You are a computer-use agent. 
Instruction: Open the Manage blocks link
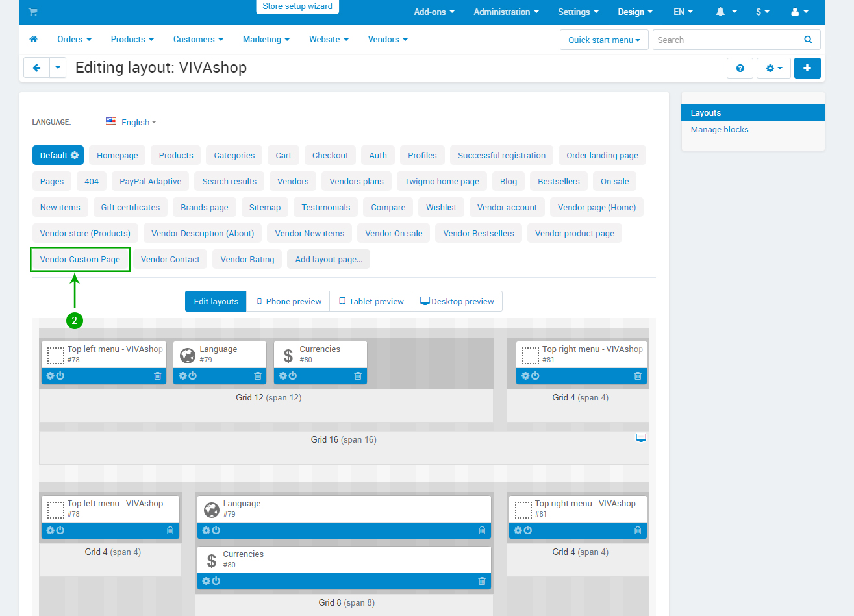(719, 130)
